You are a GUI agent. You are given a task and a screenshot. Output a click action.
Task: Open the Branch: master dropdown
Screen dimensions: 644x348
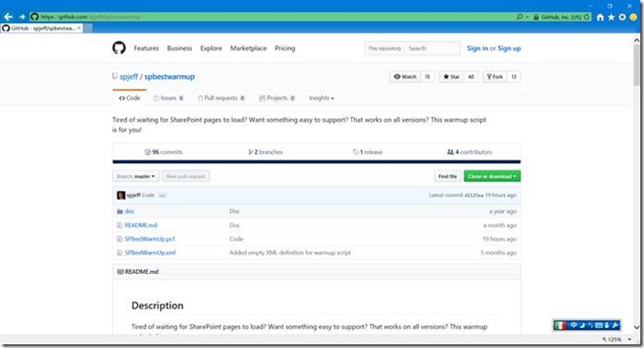coord(135,176)
